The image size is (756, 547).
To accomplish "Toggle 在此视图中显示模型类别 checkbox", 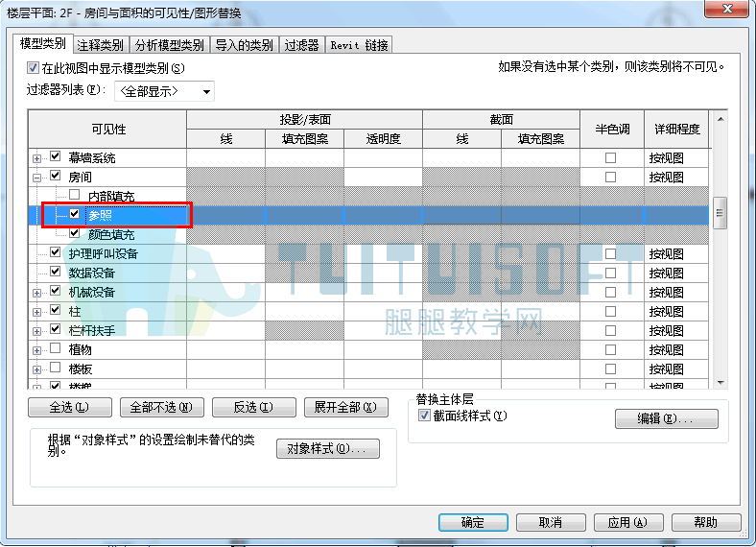I will point(33,68).
